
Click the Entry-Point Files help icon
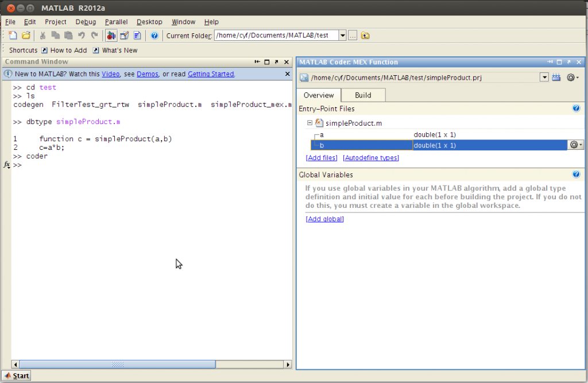coord(576,108)
